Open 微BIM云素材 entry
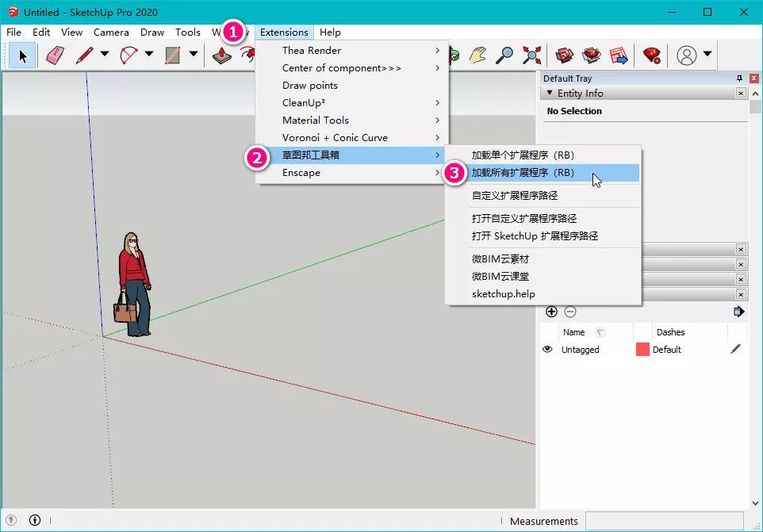This screenshot has width=763, height=532. pos(543,258)
